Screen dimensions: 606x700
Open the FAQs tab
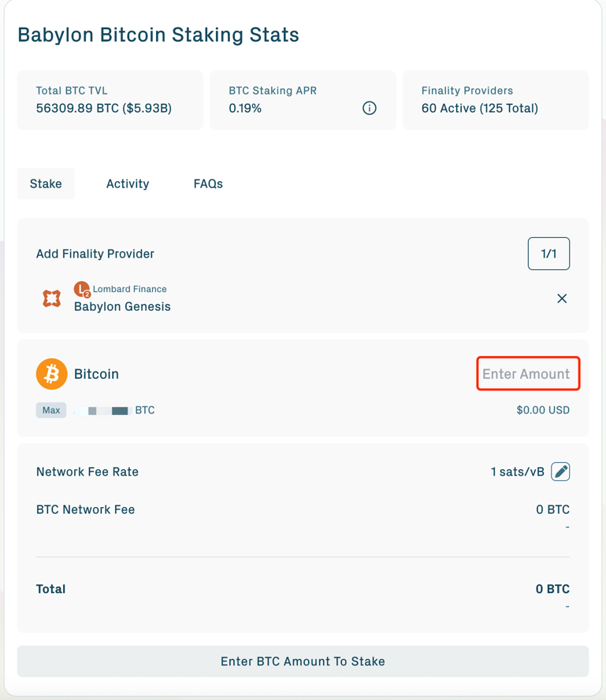(207, 183)
